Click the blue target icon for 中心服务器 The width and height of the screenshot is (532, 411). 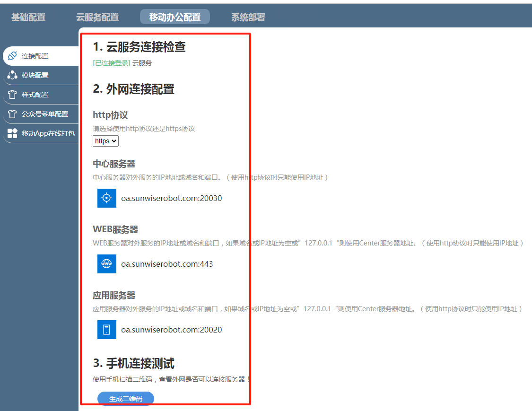coord(106,198)
